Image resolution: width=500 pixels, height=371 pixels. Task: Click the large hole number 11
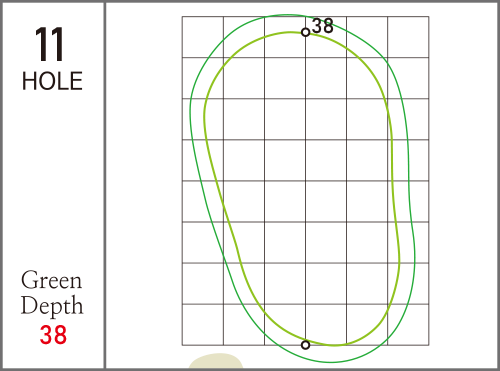point(49,45)
